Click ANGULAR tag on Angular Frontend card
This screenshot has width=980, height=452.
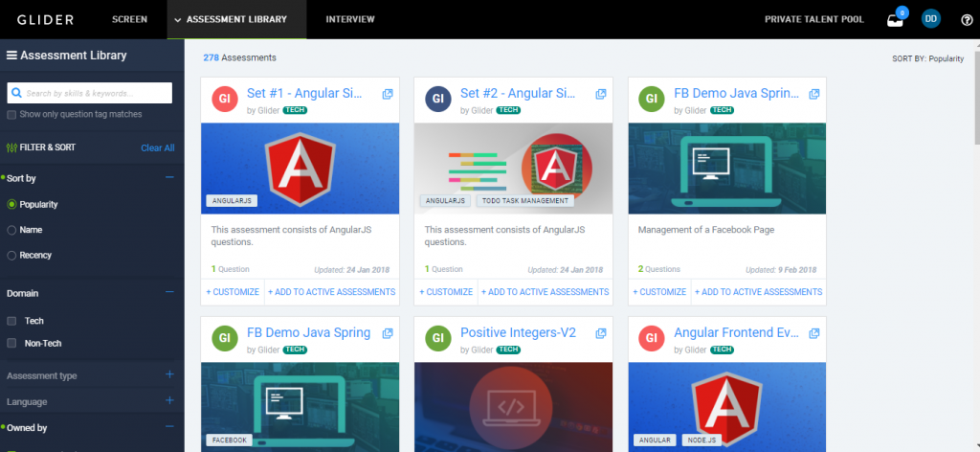click(x=655, y=441)
